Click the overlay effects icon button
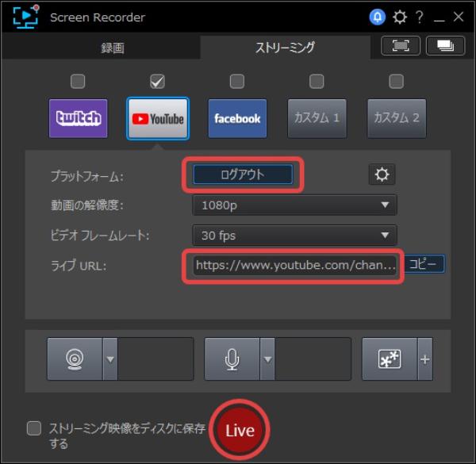This screenshot has height=464, width=476. [x=390, y=359]
